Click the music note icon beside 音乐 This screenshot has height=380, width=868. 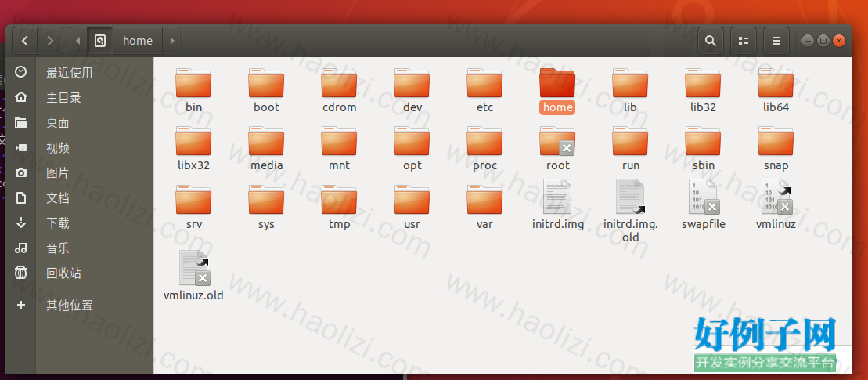[21, 248]
